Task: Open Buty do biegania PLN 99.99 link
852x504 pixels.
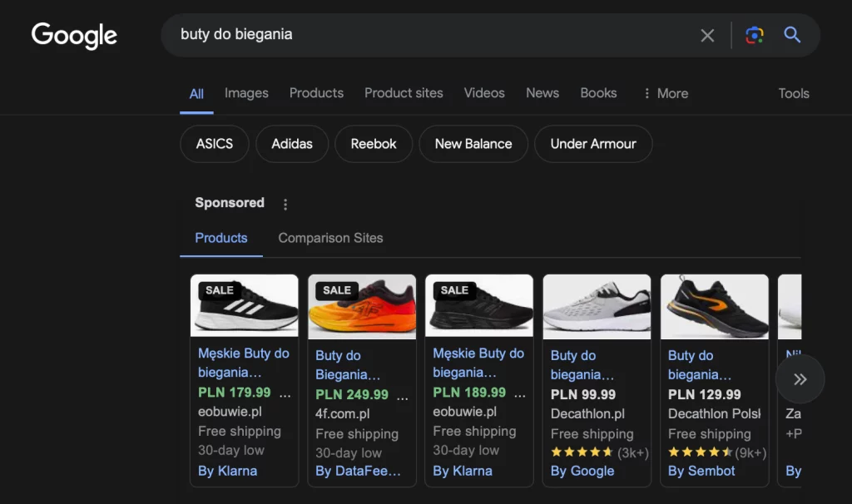Action: tap(582, 365)
